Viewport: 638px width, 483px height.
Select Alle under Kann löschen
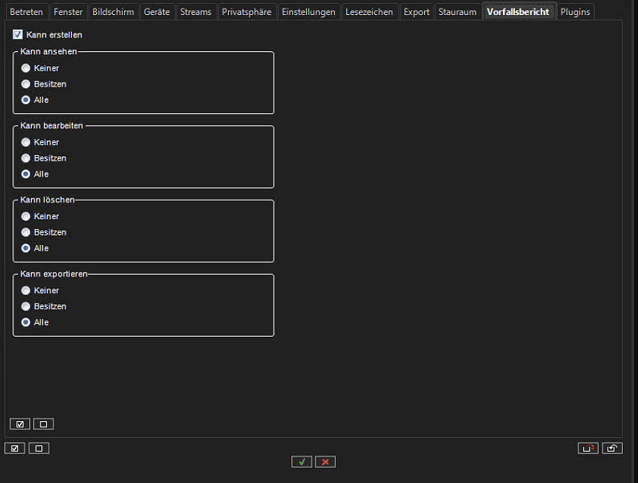pos(26,248)
